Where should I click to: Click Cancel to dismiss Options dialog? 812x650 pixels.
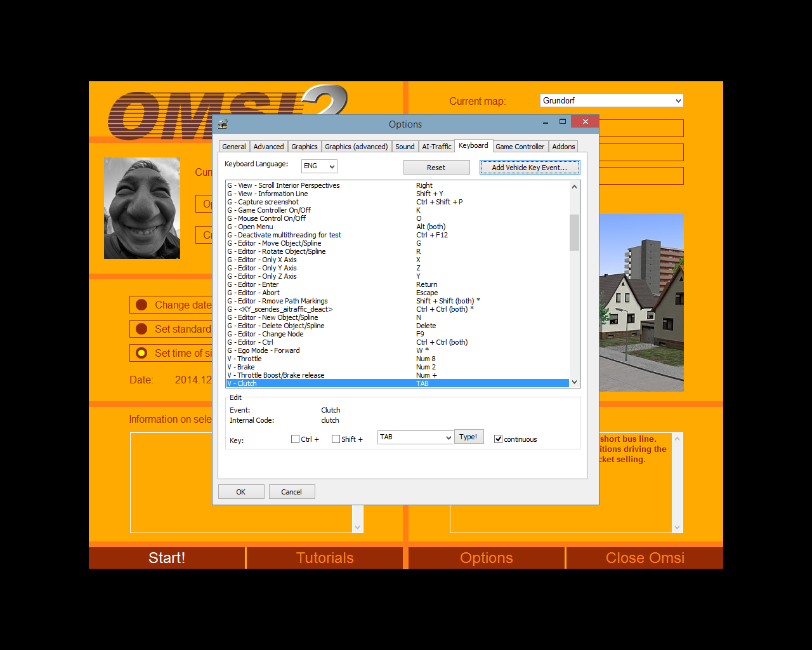pyautogui.click(x=291, y=492)
